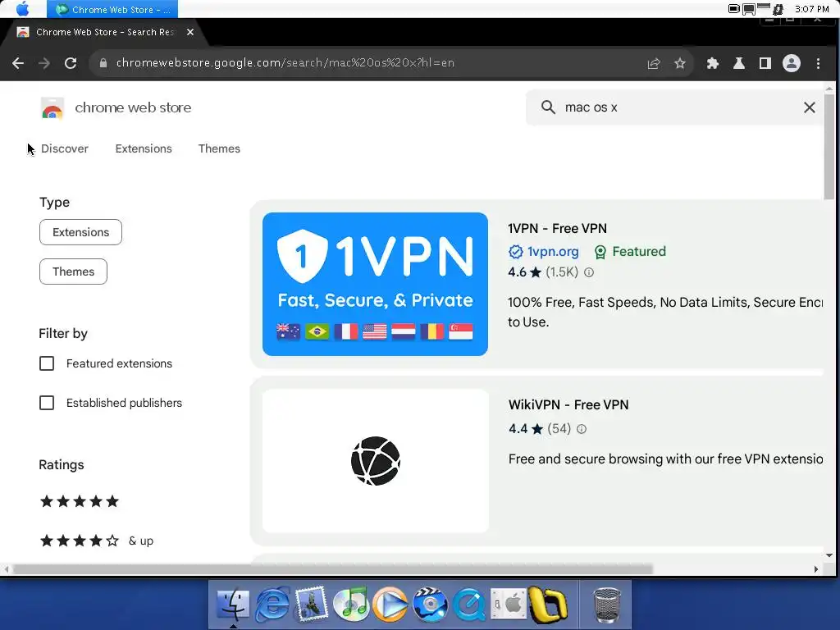The image size is (840, 630).
Task: Share this page from address bar
Action: pyautogui.click(x=654, y=63)
